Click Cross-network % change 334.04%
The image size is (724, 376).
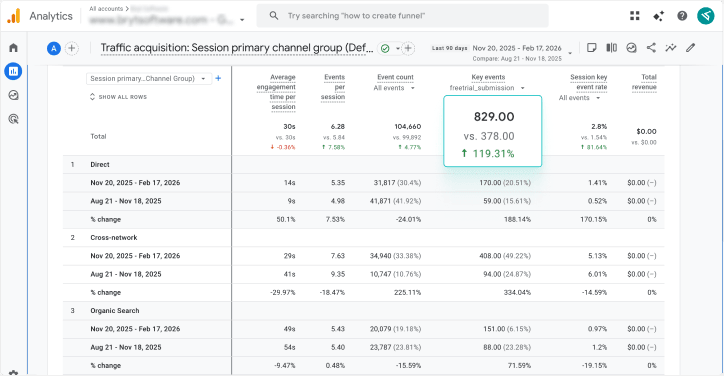(517, 292)
